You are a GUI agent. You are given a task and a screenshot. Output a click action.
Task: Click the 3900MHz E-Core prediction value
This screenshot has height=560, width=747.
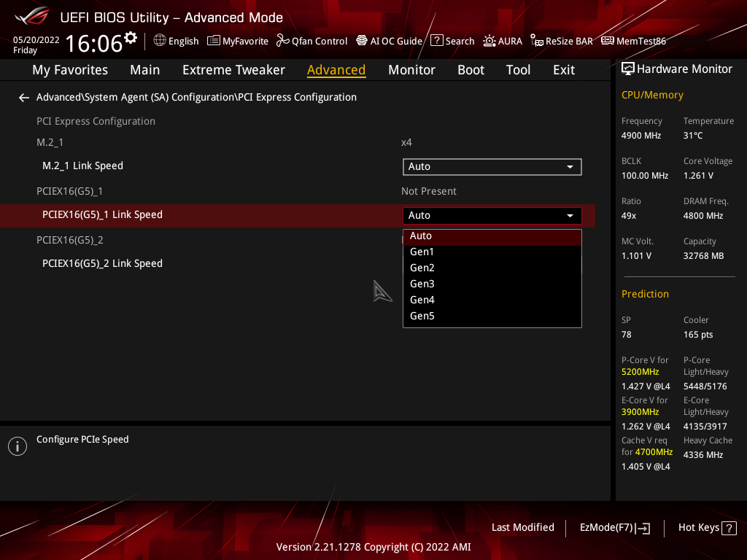point(640,412)
